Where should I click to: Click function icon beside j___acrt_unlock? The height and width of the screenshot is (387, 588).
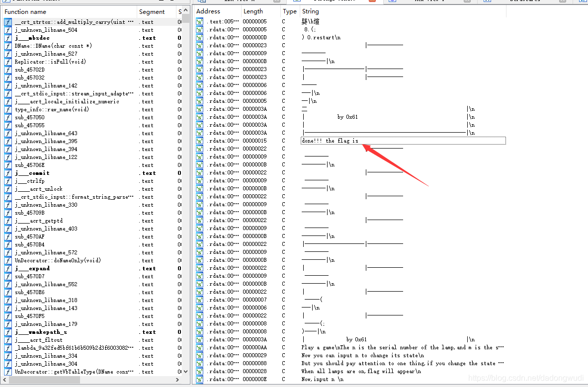pyautogui.click(x=8, y=189)
